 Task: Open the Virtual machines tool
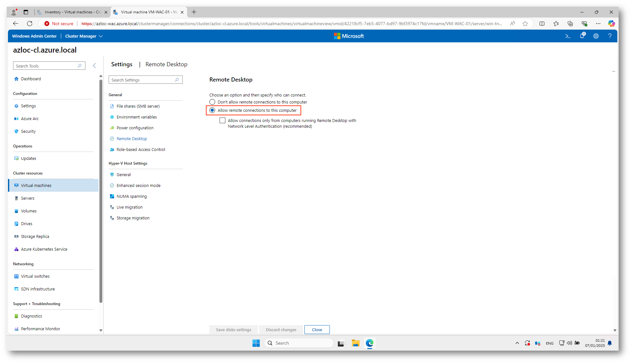53,185
